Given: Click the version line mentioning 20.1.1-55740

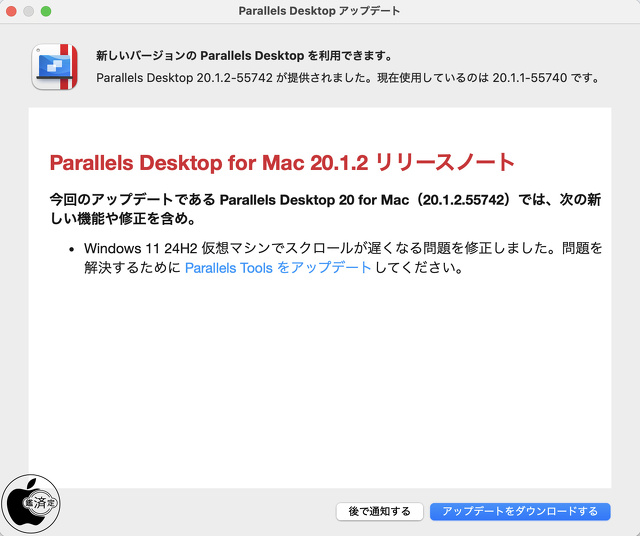Looking at the screenshot, I should point(348,78).
